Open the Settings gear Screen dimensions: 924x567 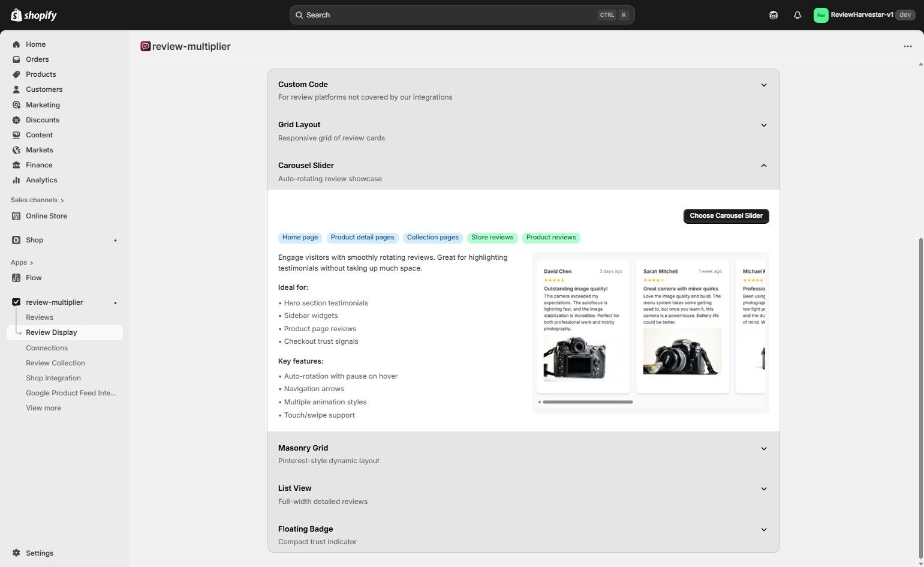click(16, 553)
